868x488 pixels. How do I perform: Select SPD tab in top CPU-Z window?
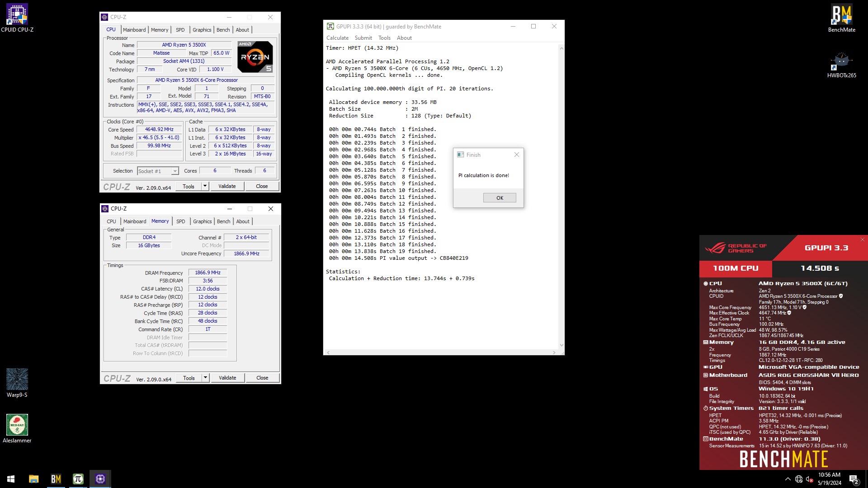point(180,30)
